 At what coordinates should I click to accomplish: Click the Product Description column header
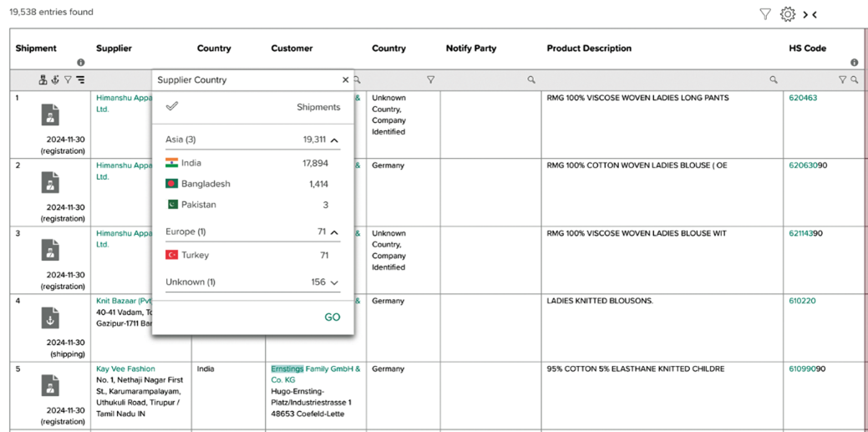[589, 48]
